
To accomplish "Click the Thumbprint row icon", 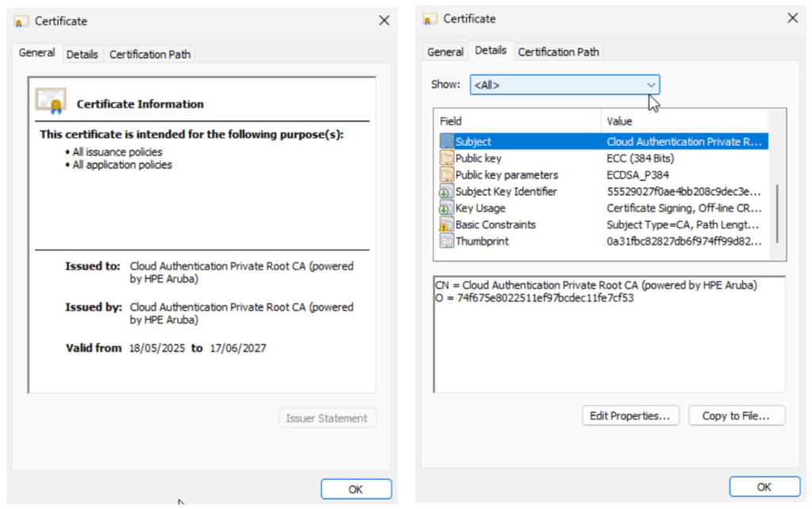I will (446, 242).
